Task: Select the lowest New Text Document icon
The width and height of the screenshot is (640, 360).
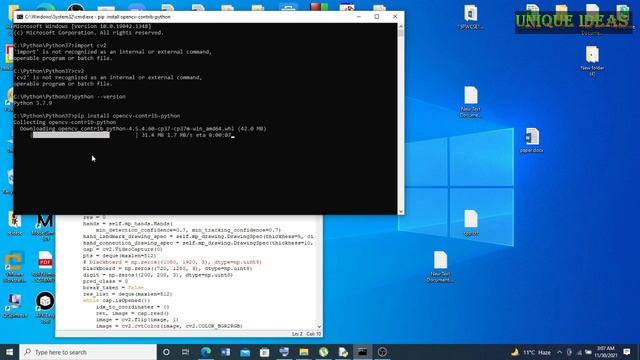Action: tap(440, 266)
